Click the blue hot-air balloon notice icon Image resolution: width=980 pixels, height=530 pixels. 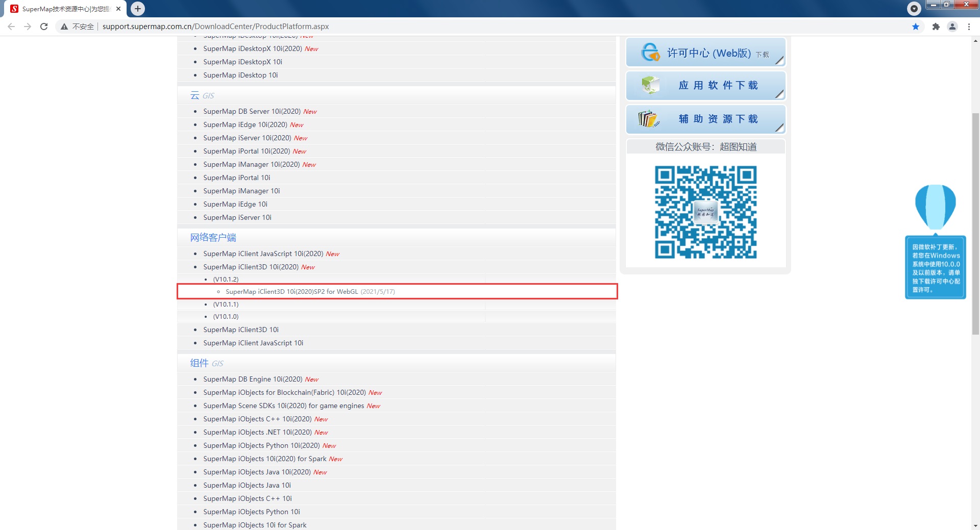pyautogui.click(x=936, y=207)
